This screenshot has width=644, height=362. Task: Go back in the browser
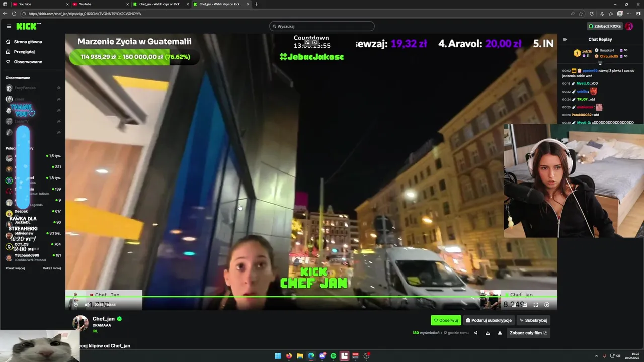[x=5, y=14]
